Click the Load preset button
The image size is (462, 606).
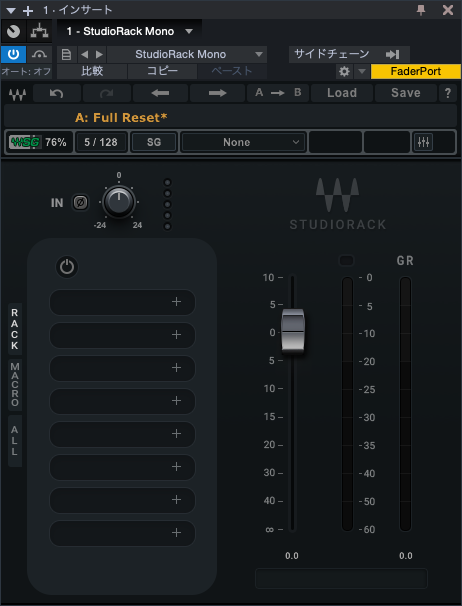click(342, 93)
